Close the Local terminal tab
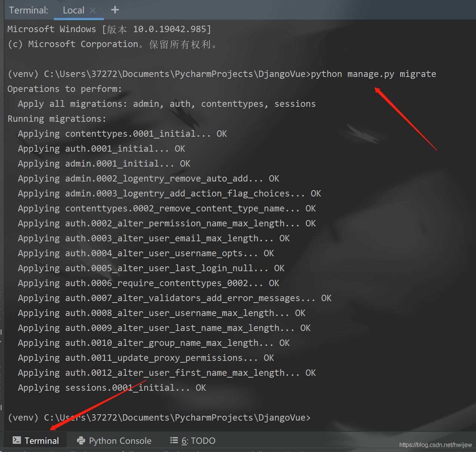Screen dimensions: 476x452 (93, 10)
